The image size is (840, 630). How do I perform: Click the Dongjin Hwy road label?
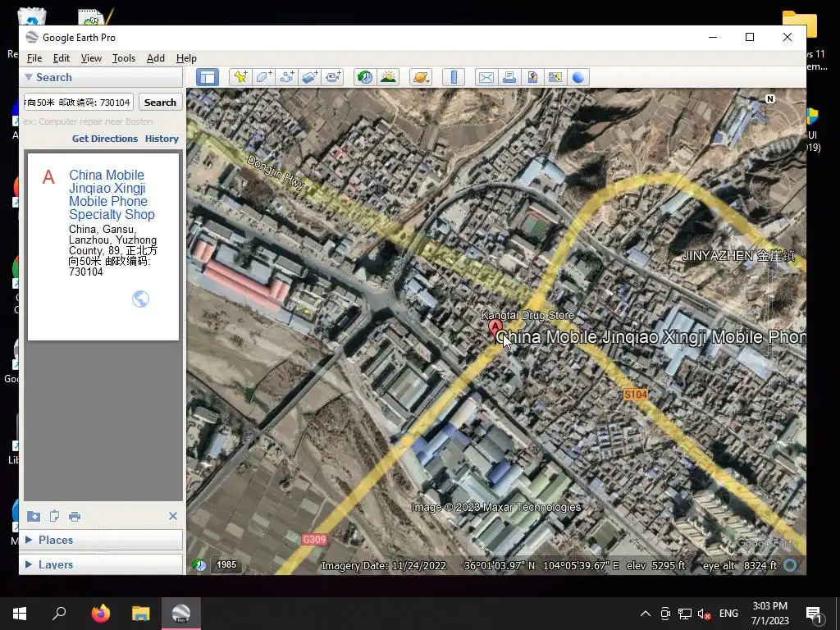(276, 173)
